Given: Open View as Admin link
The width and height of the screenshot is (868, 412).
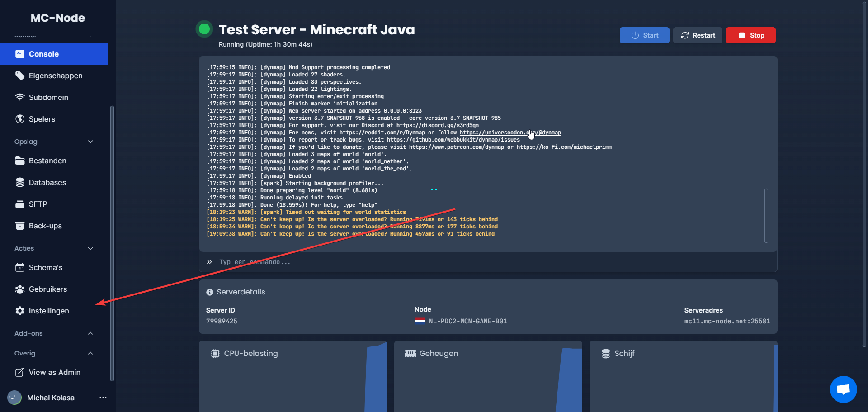Looking at the screenshot, I should (54, 372).
